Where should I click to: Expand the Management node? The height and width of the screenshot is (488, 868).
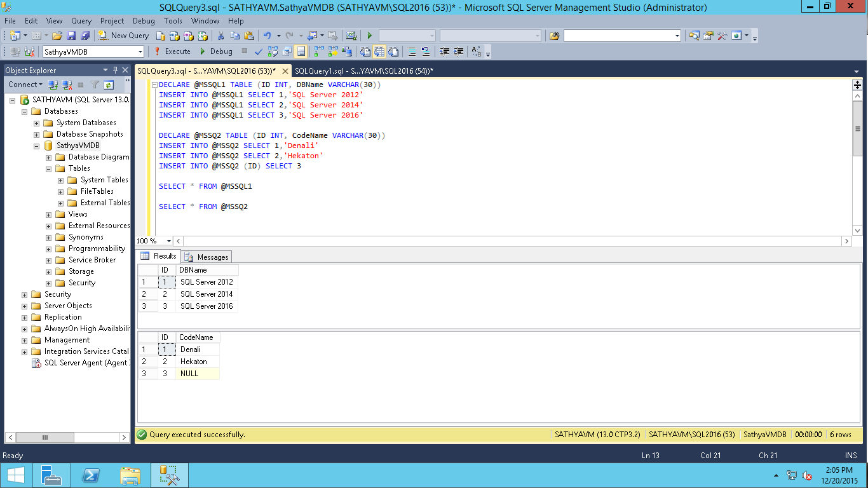(25, 340)
